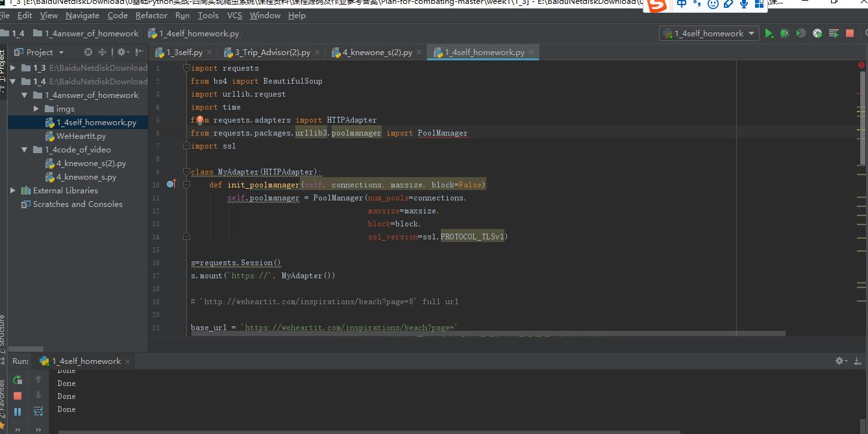Click 1_4answer_of_homework breadcrumb in navigation bar
This screenshot has width=868, height=434.
(x=86, y=33)
